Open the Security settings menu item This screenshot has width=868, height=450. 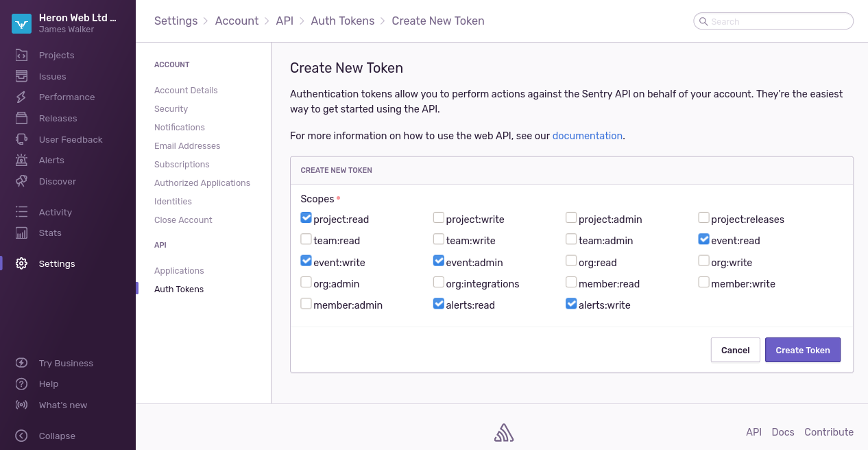[x=171, y=109]
